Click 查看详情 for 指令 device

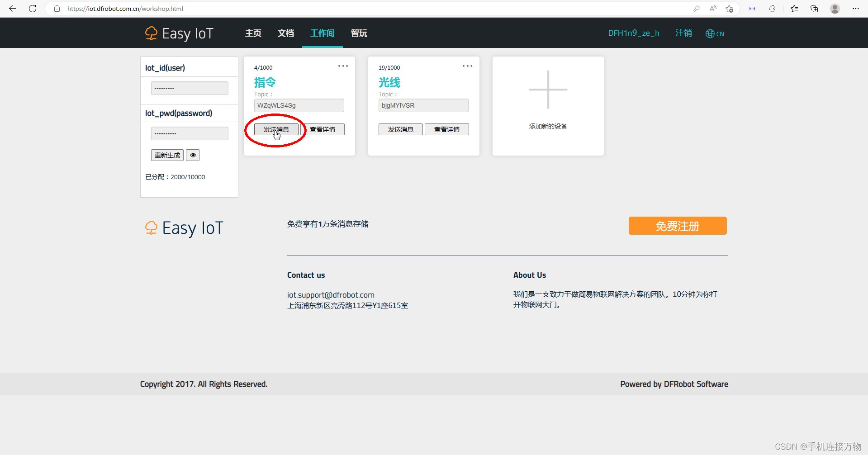(323, 129)
